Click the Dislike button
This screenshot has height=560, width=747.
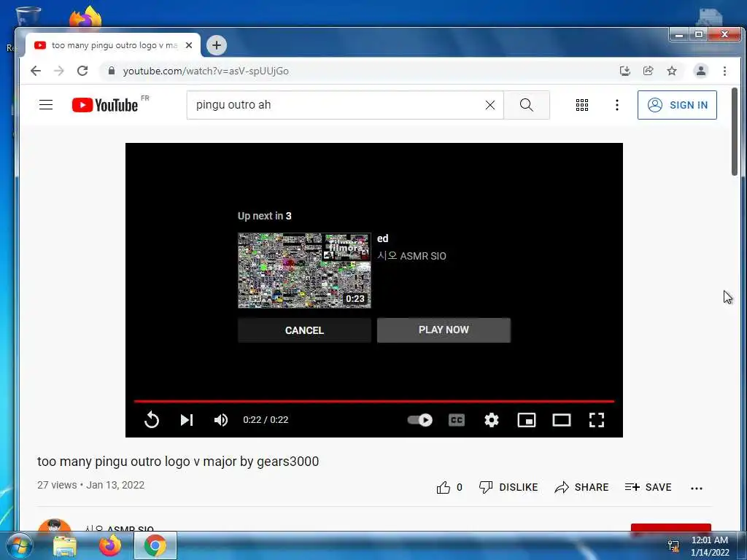(508, 487)
